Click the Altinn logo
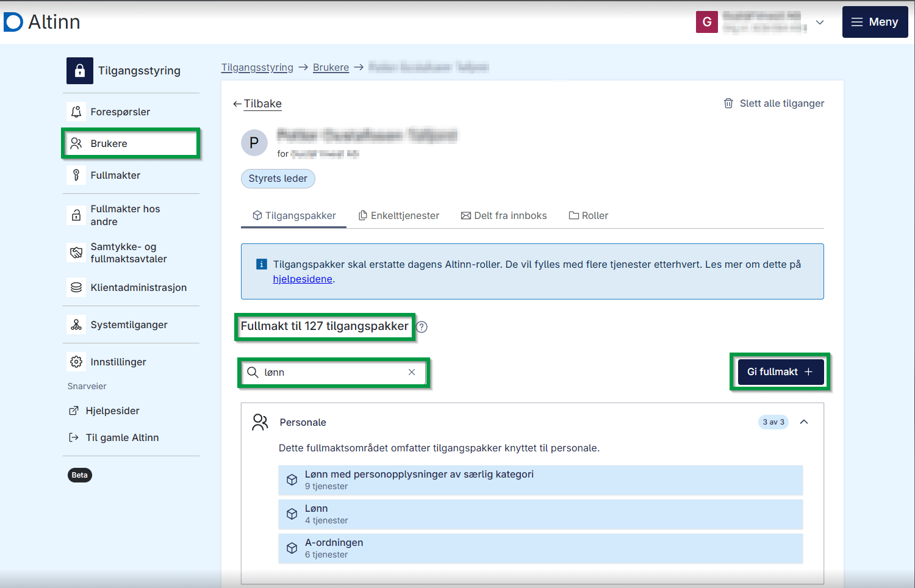This screenshot has width=915, height=588. [x=42, y=22]
